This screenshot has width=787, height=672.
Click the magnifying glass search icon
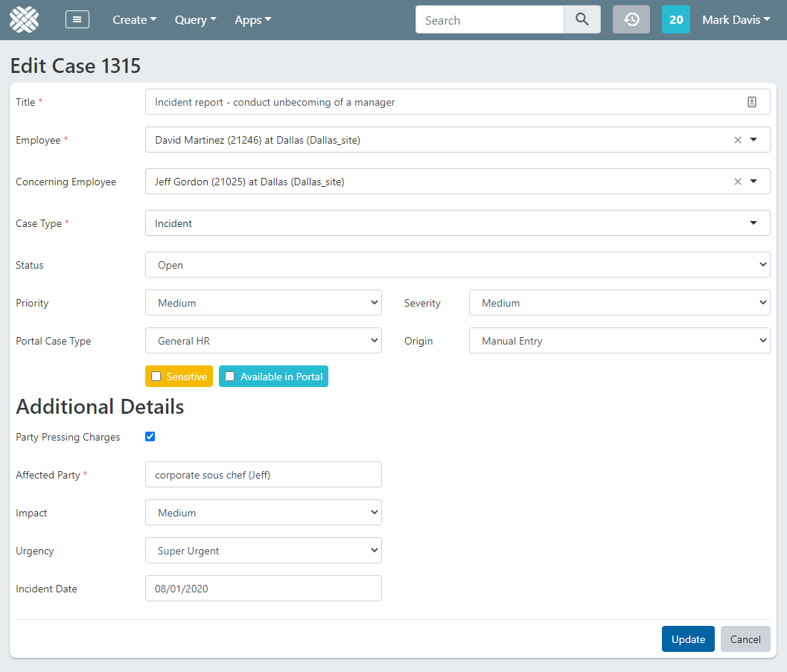pyautogui.click(x=582, y=20)
